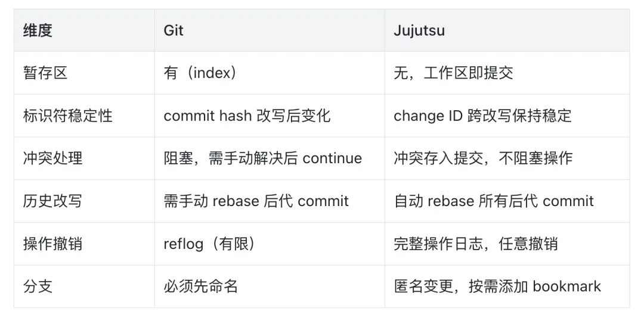Viewport: 644px width, 324px height.
Task: Click the reflog（有限）cell
Action: pos(210,244)
